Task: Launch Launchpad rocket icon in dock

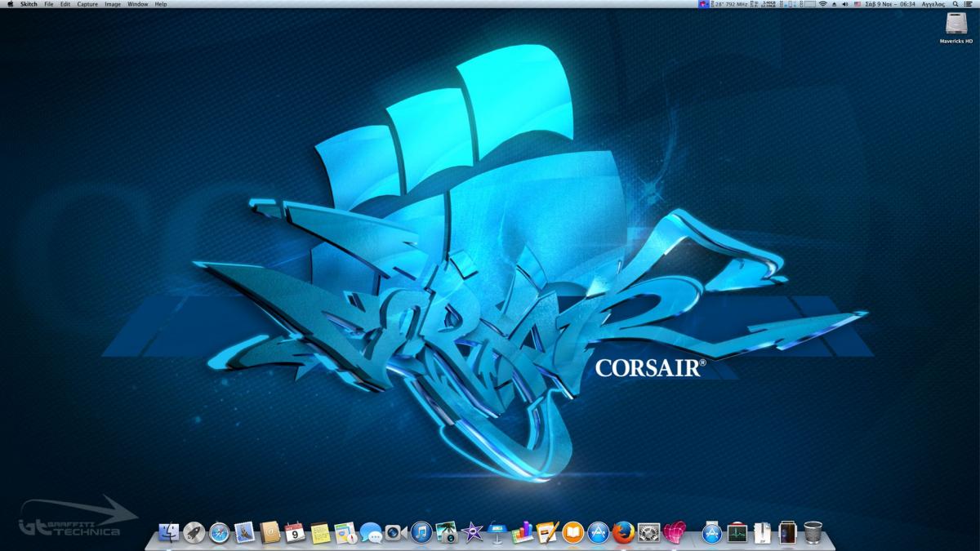Action: click(x=194, y=533)
